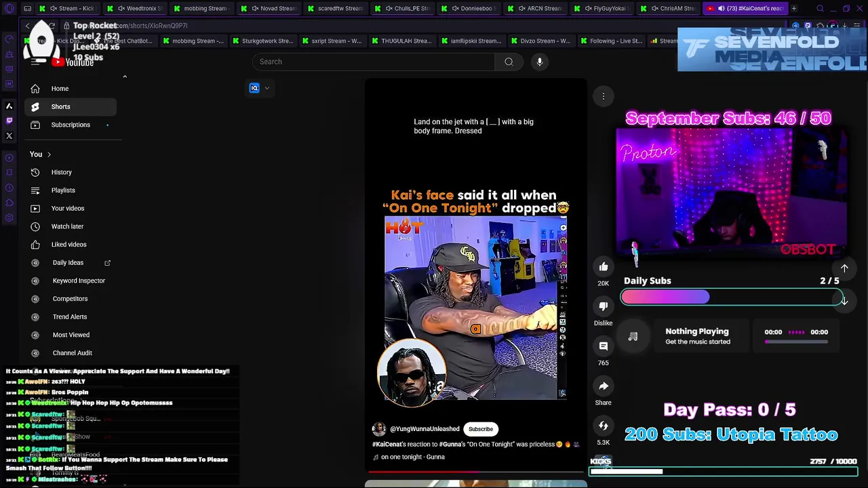Open the sxript Stream bookmark
This screenshot has height=488, width=868.
[332, 41]
